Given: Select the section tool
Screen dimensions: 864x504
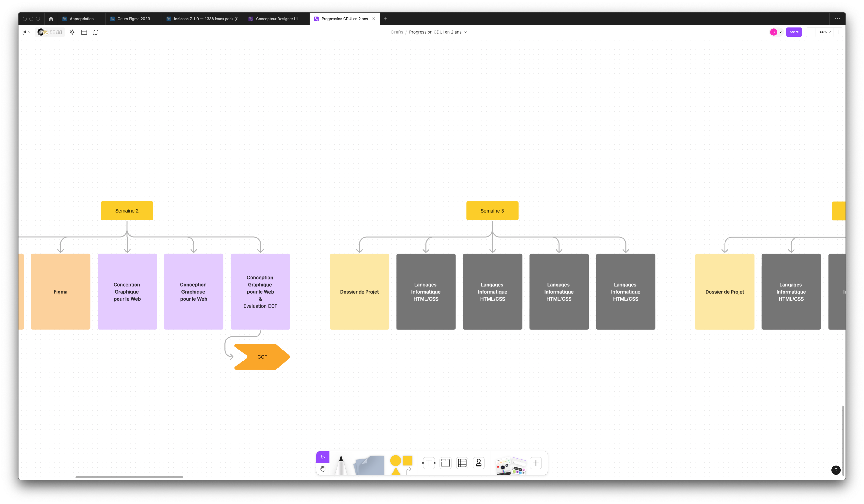Looking at the screenshot, I should point(445,463).
